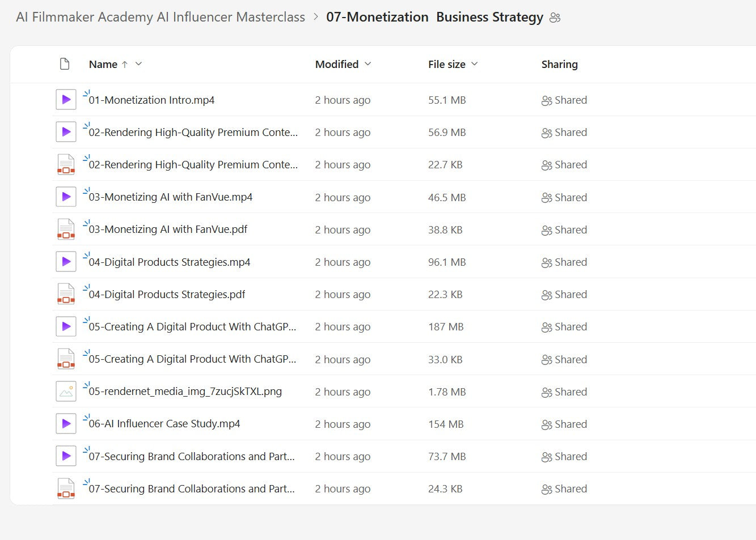
Task: Click the video icon for 06-AI Influencer Case Study
Action: pyautogui.click(x=66, y=424)
